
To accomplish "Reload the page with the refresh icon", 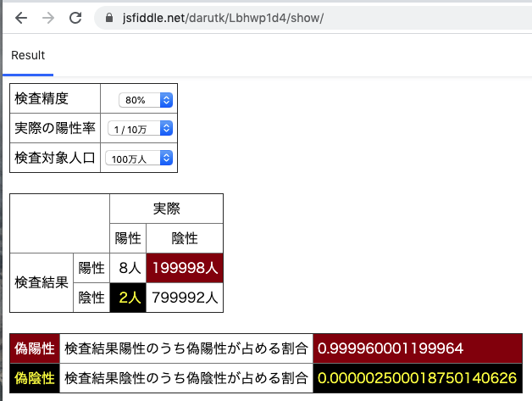I will (x=75, y=18).
